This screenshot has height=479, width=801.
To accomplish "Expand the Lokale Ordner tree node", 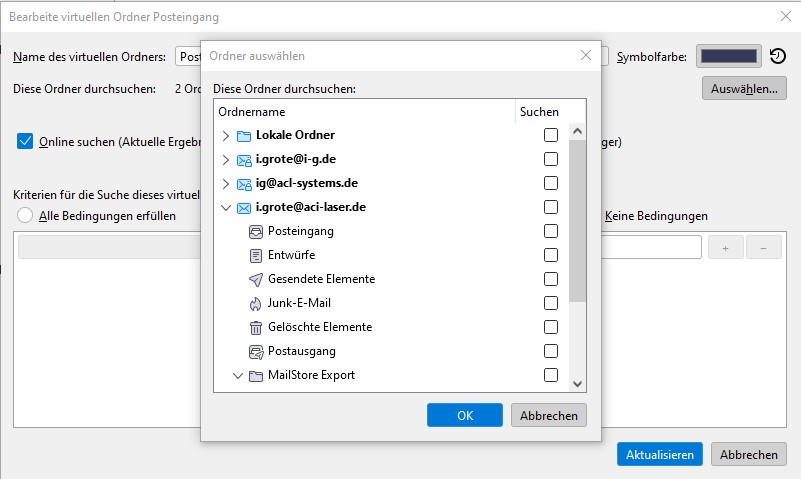I will [x=226, y=135].
